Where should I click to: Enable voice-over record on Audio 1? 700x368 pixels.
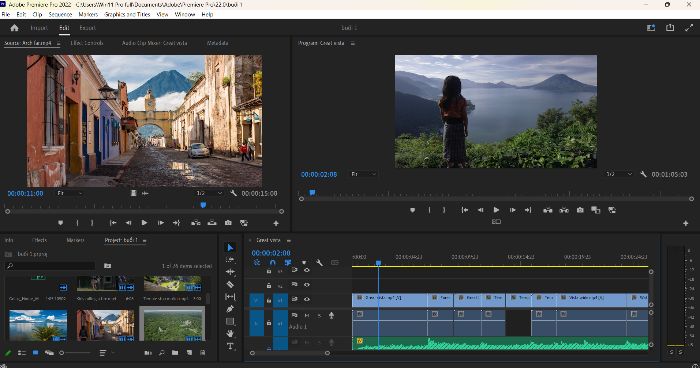[x=331, y=315]
